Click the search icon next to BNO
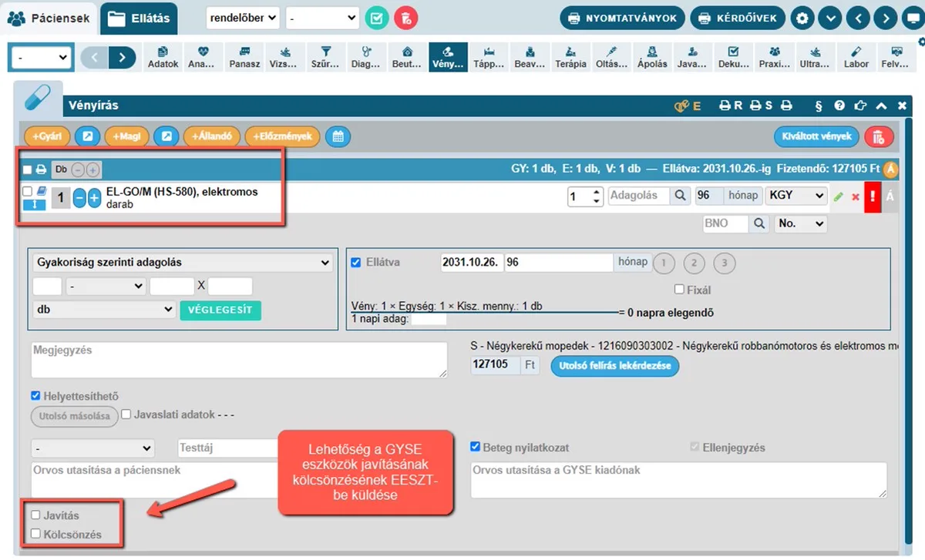This screenshot has width=925, height=560. pos(758,223)
